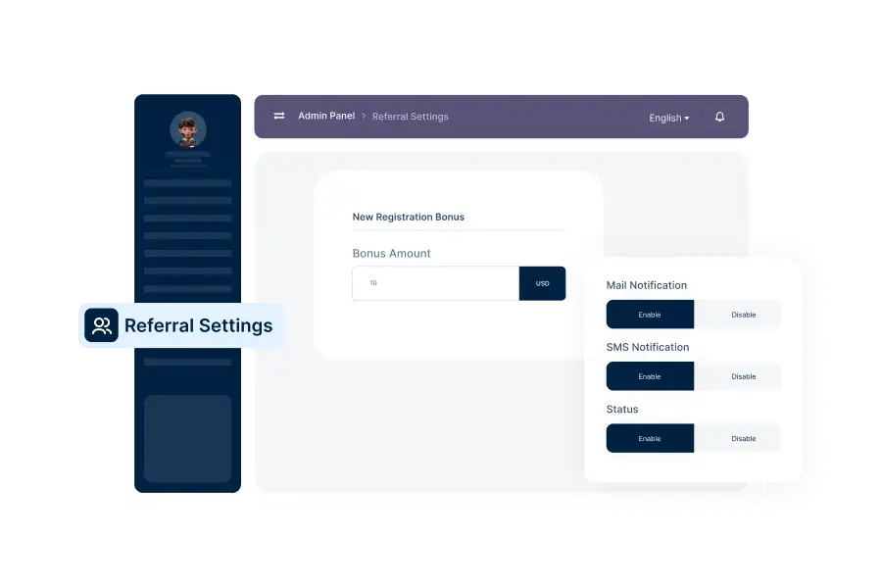The image size is (882, 588).
Task: Click the Referral Settings breadcrumb
Action: pyautogui.click(x=410, y=117)
